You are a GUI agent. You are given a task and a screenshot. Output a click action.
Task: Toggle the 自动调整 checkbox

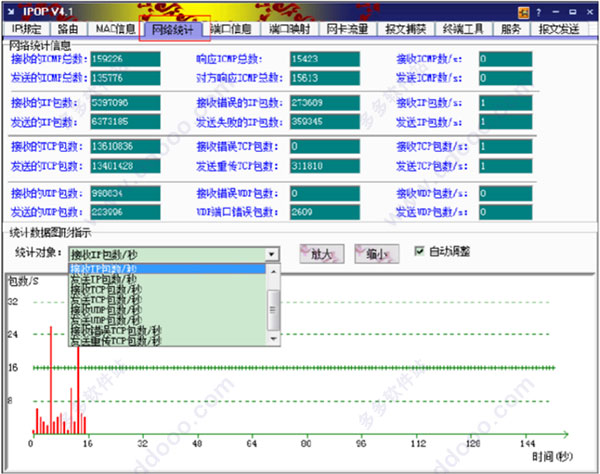[x=419, y=251]
